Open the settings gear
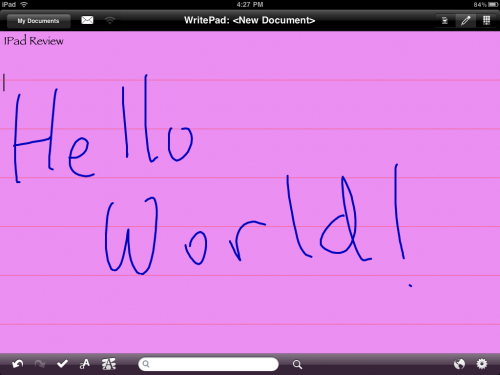 click(x=482, y=364)
